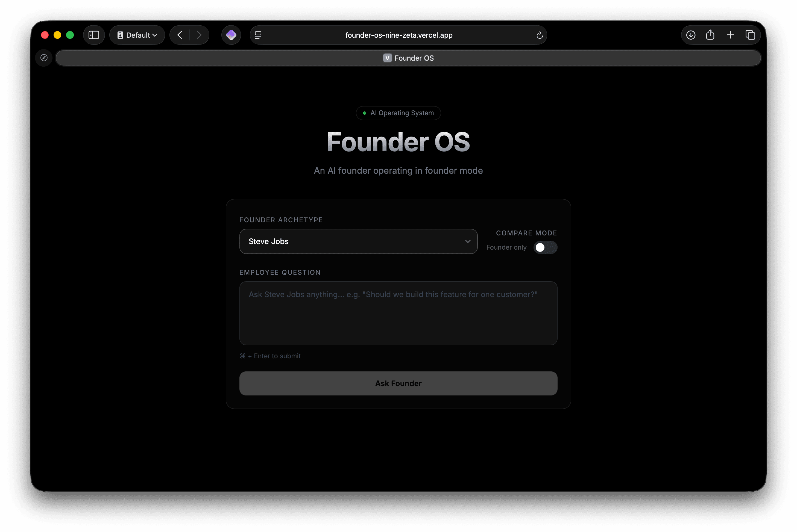Toggle the Safari sidebar button

(94, 35)
